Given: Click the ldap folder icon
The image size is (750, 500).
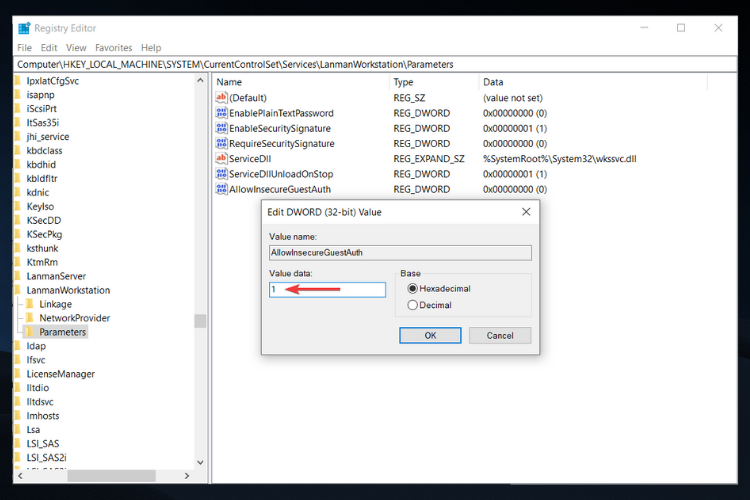Looking at the screenshot, I should [18, 346].
